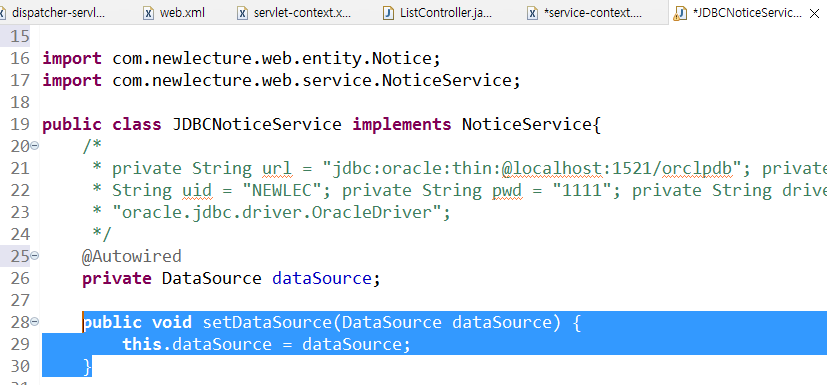Click the dataSource field on line 26

click(x=321, y=278)
